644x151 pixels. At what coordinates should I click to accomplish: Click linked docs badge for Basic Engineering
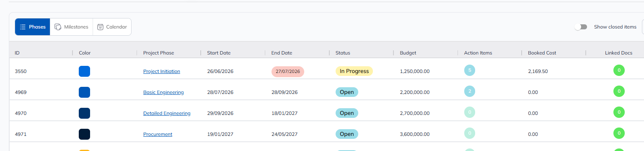(x=619, y=91)
